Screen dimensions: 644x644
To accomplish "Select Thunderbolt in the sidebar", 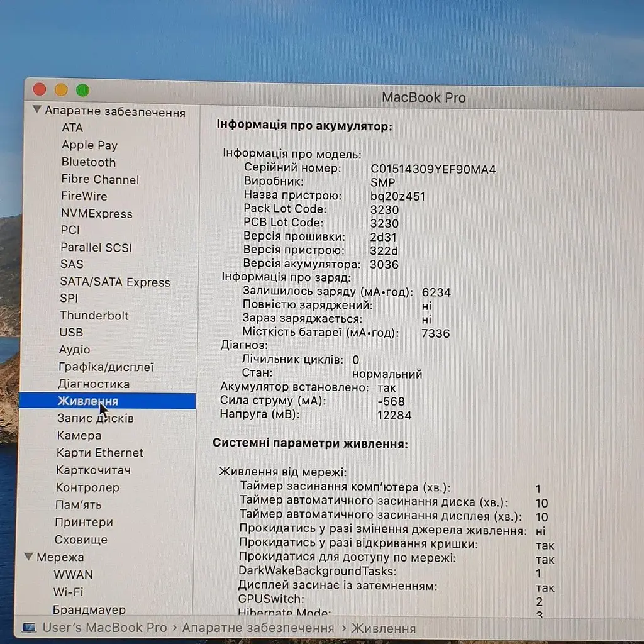I will click(x=94, y=316).
